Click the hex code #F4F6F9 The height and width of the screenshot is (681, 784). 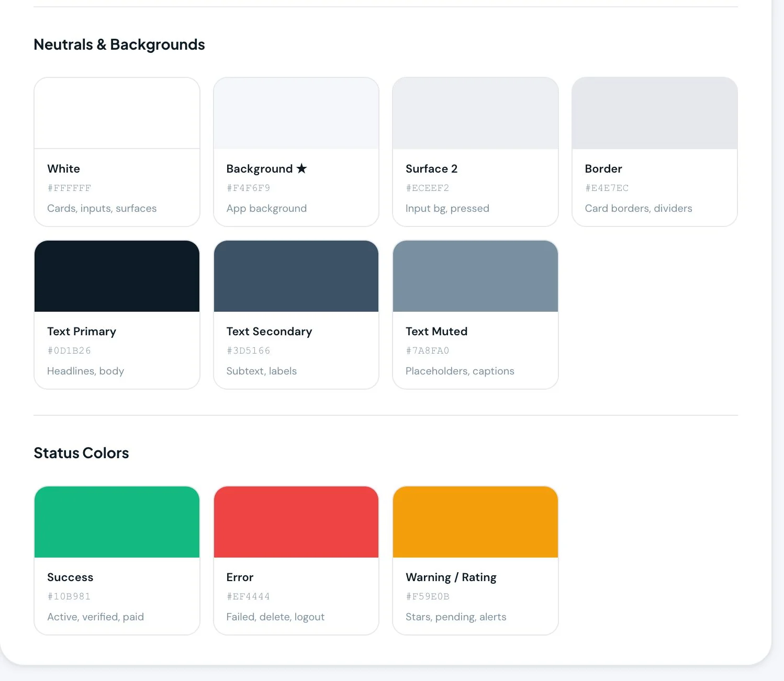(249, 188)
